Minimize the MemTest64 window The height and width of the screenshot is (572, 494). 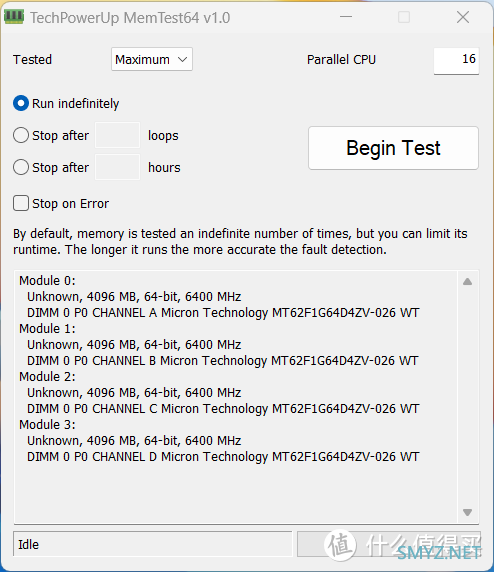(346, 17)
